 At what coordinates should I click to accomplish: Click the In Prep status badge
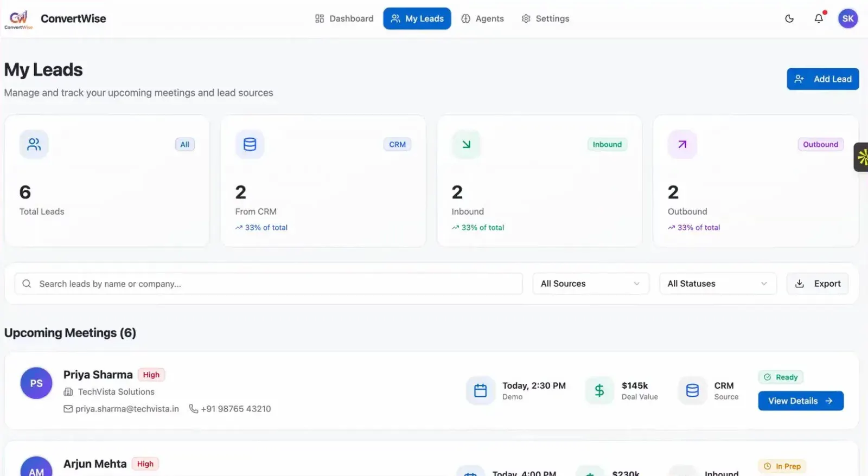pyautogui.click(x=782, y=466)
